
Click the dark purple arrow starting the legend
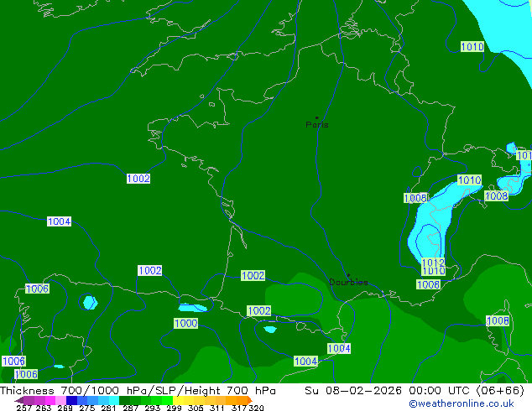19,400
